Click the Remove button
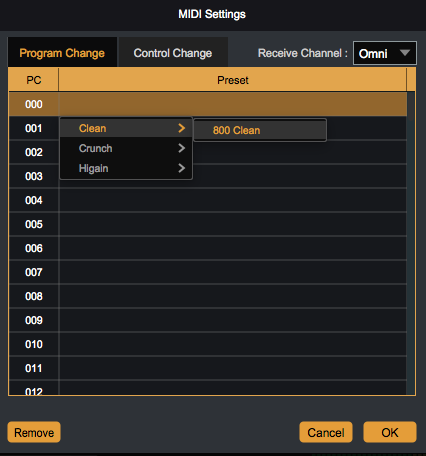 tap(34, 432)
